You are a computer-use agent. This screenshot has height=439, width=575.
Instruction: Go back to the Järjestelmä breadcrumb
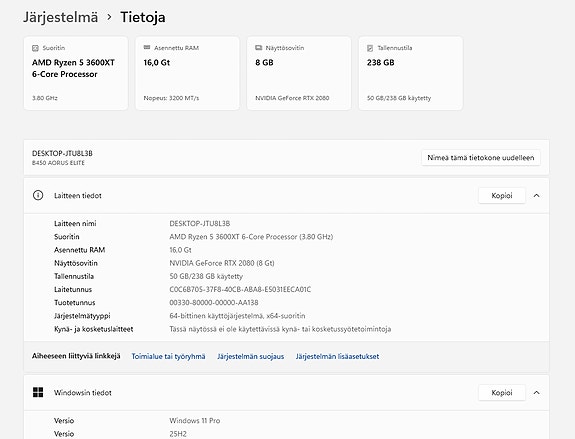(61, 17)
